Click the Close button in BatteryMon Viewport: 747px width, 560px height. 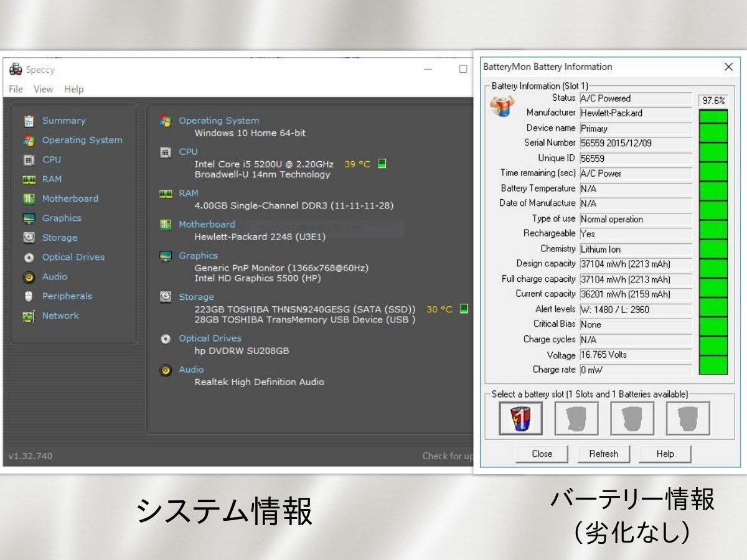click(x=542, y=454)
